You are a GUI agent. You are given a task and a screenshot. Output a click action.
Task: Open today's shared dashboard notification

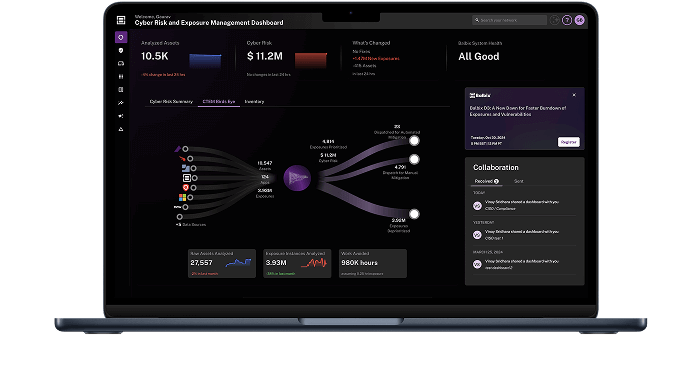(x=525, y=205)
